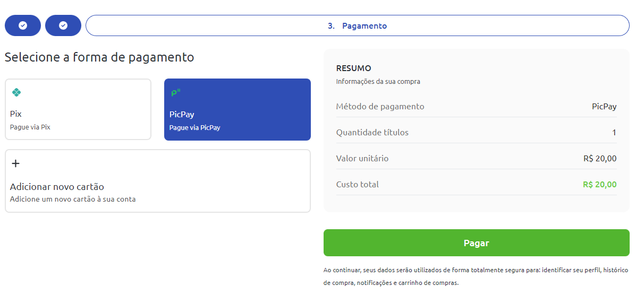The image size is (644, 295).
Task: Click the green Pagar button
Action: point(477,243)
